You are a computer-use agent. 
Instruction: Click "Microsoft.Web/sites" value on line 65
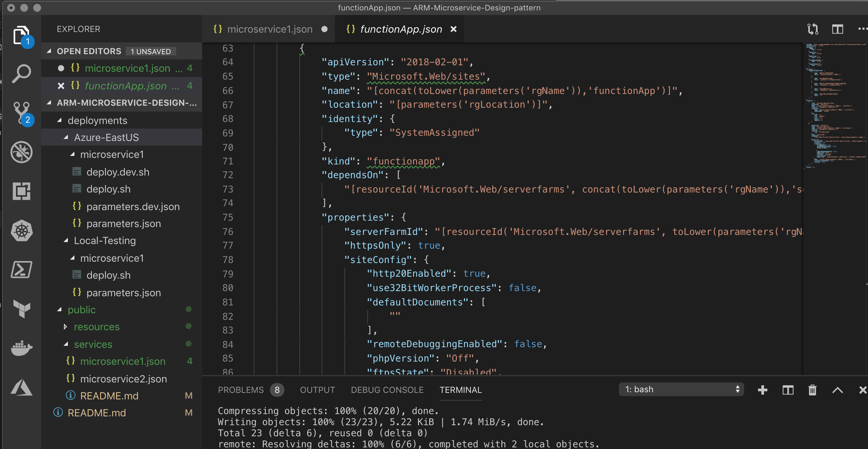[x=426, y=76]
